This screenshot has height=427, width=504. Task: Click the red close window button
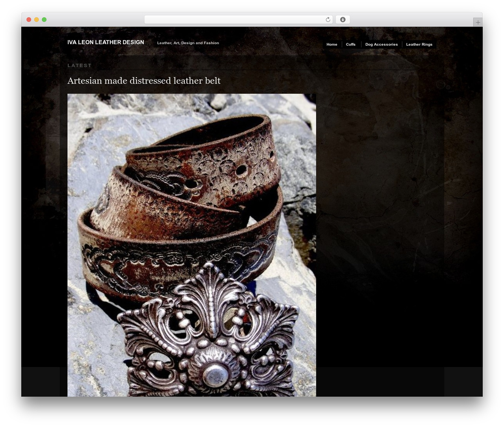pos(29,20)
